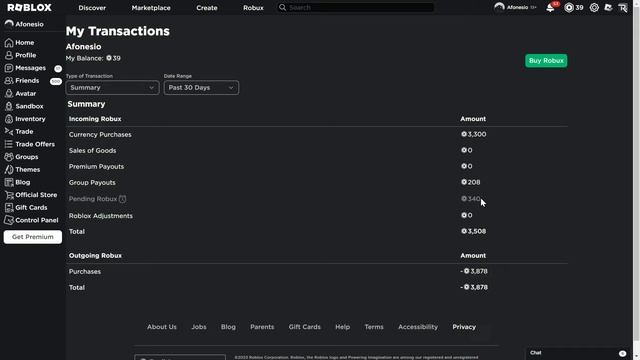Image resolution: width=640 pixels, height=360 pixels.
Task: Open the Sandbox sidebar icon
Action: click(x=9, y=106)
